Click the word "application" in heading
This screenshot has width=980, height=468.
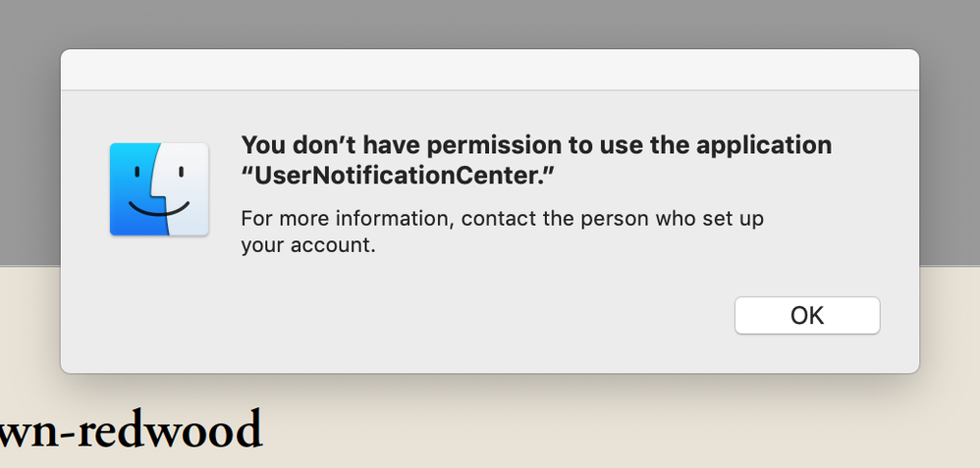click(x=764, y=145)
